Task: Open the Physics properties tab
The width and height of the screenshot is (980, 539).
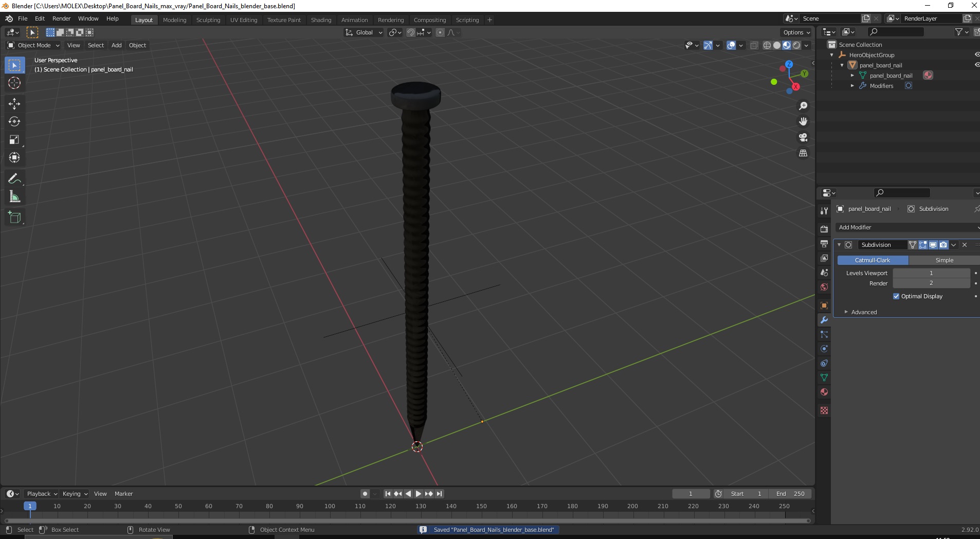Action: (x=824, y=349)
